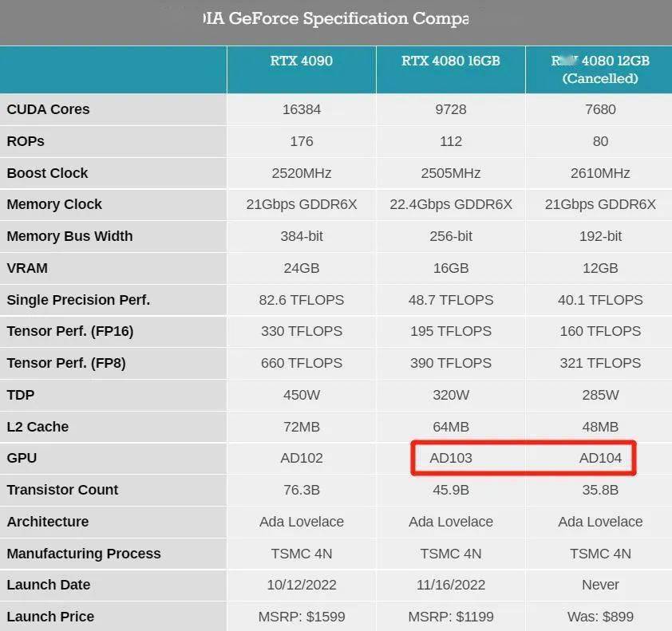
Task: Click the highlighted AD103 GPU cell
Action: [450, 458]
